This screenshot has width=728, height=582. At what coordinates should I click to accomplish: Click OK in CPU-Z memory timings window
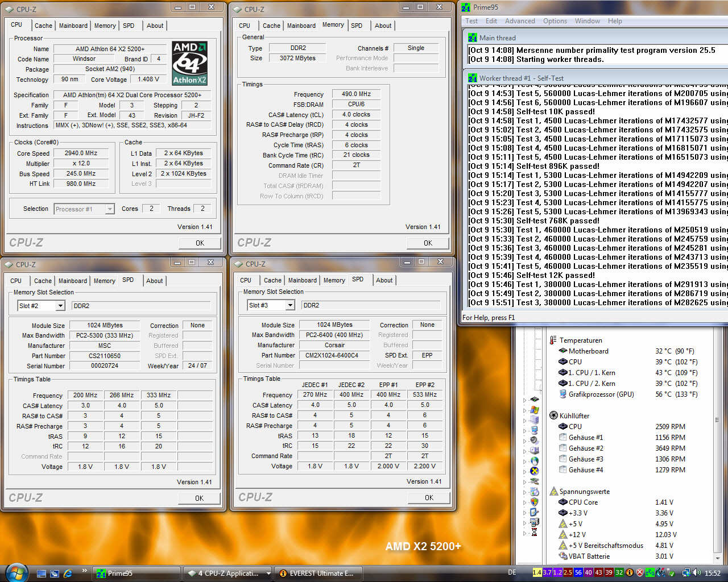tap(428, 243)
